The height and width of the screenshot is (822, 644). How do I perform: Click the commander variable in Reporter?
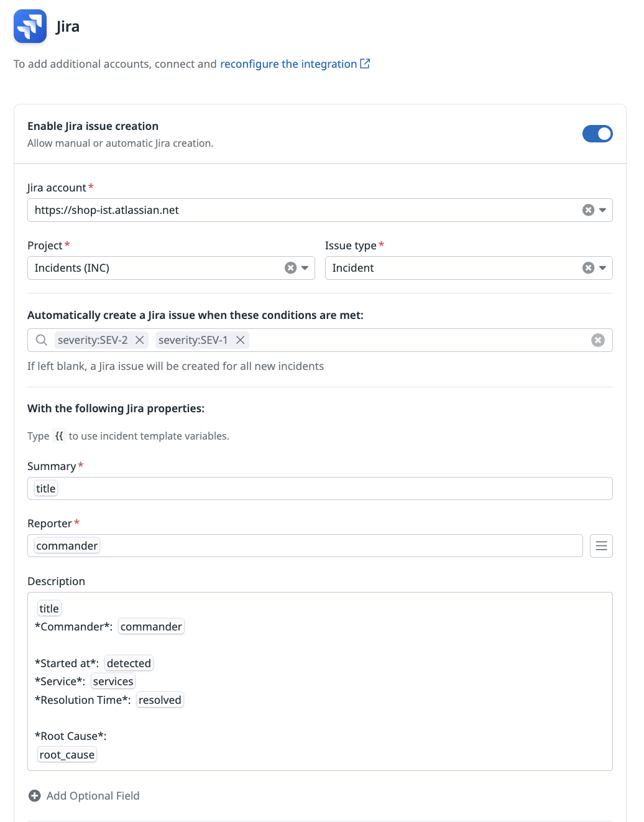tap(67, 546)
